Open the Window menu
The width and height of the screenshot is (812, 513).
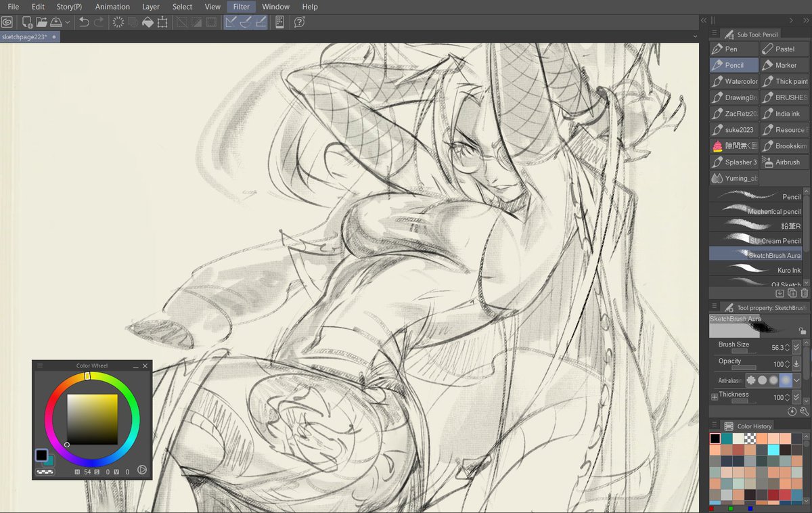point(275,7)
